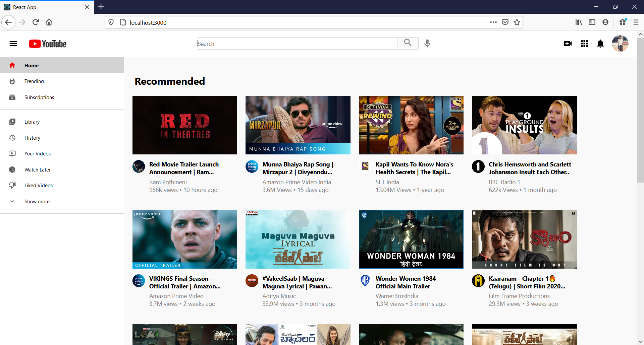Close the React App tab
The width and height of the screenshot is (644, 345).
pos(87,7)
